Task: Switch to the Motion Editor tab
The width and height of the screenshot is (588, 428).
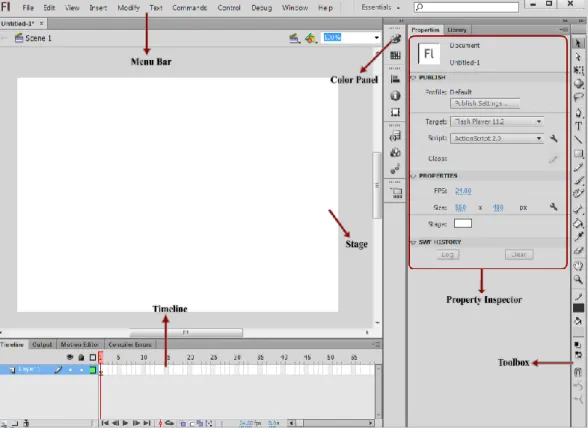Action: coord(80,344)
